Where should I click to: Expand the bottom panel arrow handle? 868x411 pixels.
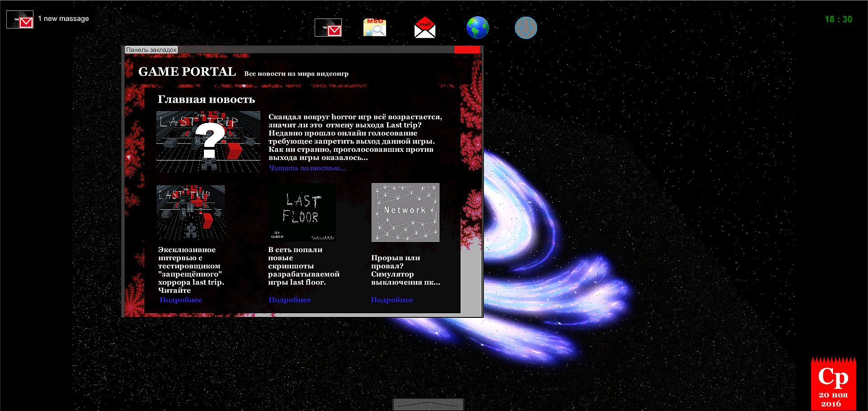click(x=428, y=404)
